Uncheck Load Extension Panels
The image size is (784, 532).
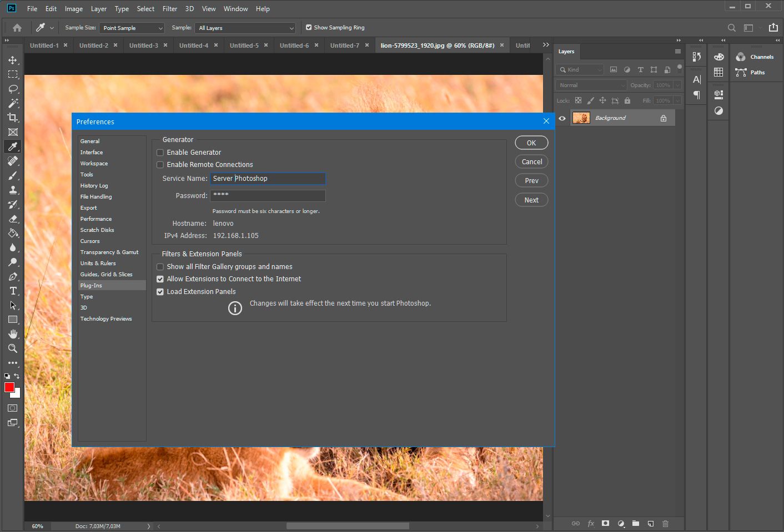coord(160,292)
